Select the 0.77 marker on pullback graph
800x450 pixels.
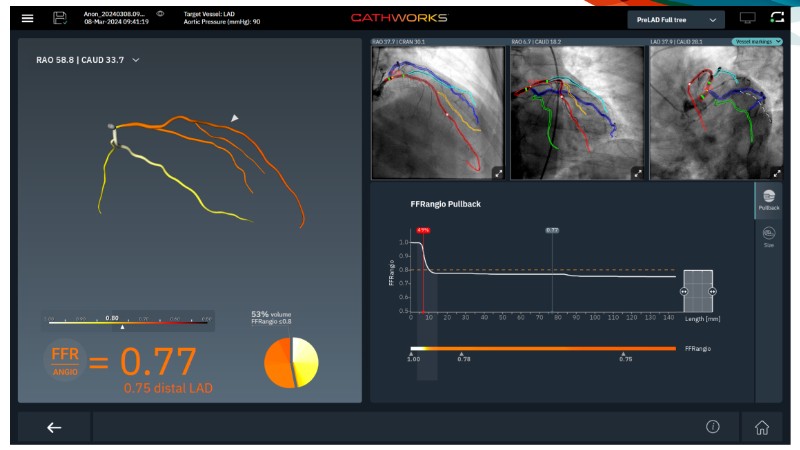pos(552,230)
